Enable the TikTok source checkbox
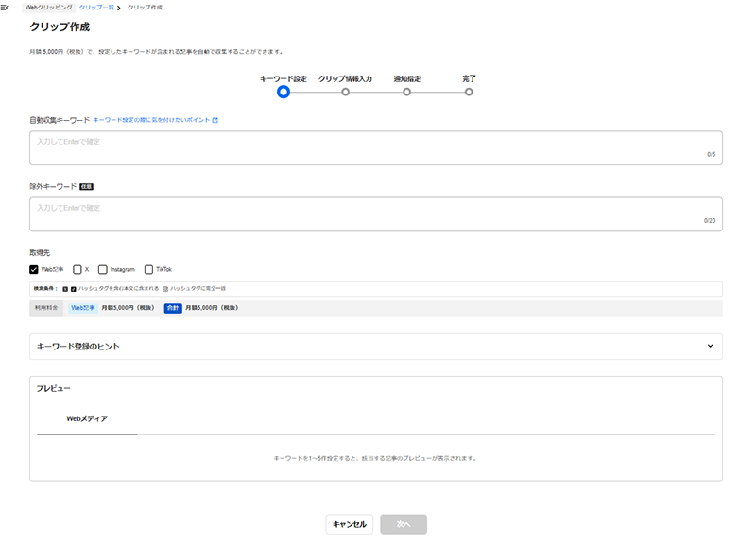This screenshot has height=545, width=756. pos(148,269)
